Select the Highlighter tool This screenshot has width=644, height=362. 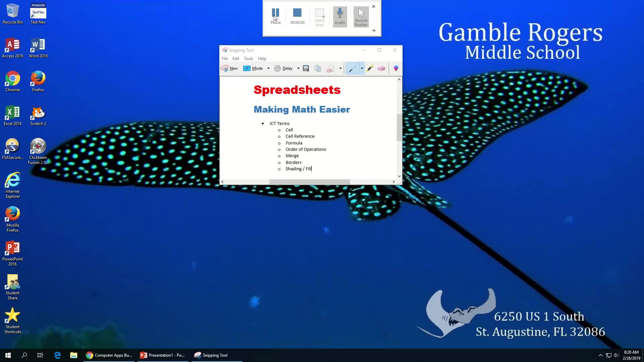pyautogui.click(x=370, y=68)
